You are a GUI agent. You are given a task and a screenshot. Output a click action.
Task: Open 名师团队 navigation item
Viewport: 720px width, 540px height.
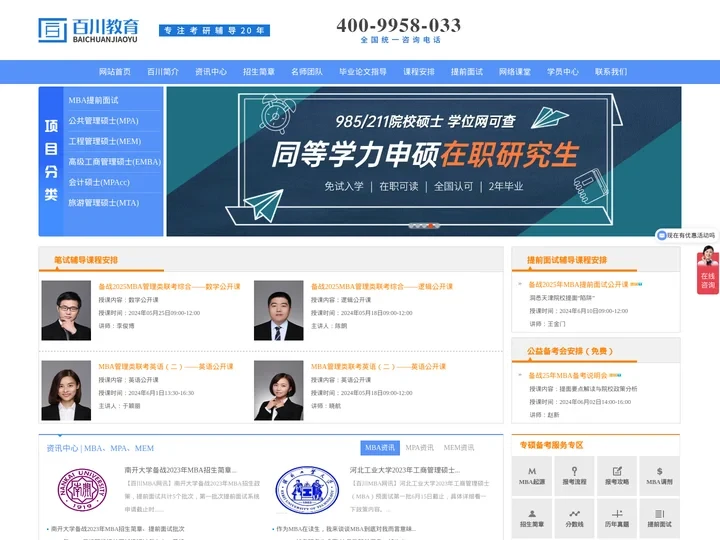pos(307,72)
